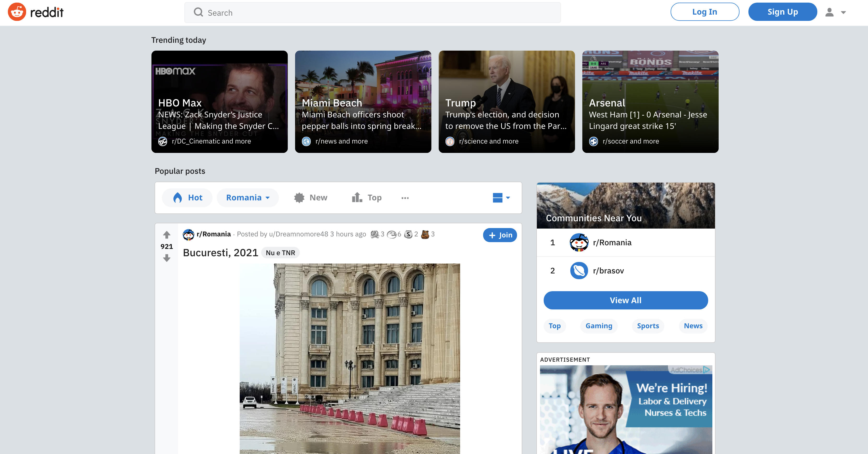This screenshot has width=868, height=454.
Task: Click the AdChoices icon on advertisement
Action: (707, 370)
